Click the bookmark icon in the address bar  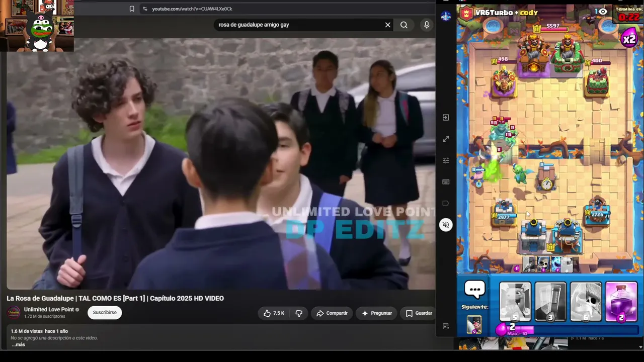pos(132,9)
